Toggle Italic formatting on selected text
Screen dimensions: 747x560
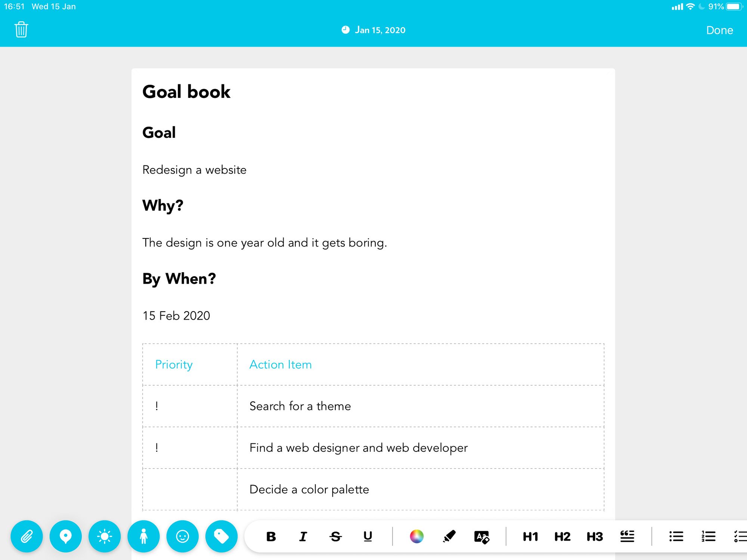(304, 536)
